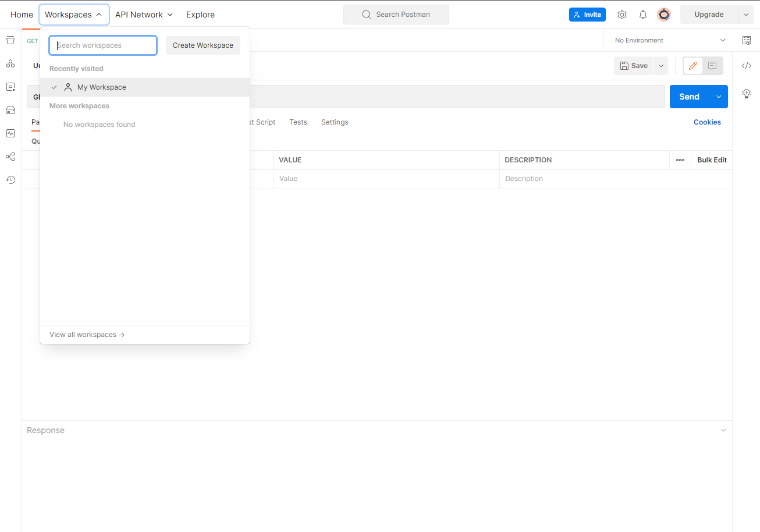Click the Upgrade button
This screenshot has height=532, width=760.
click(709, 15)
